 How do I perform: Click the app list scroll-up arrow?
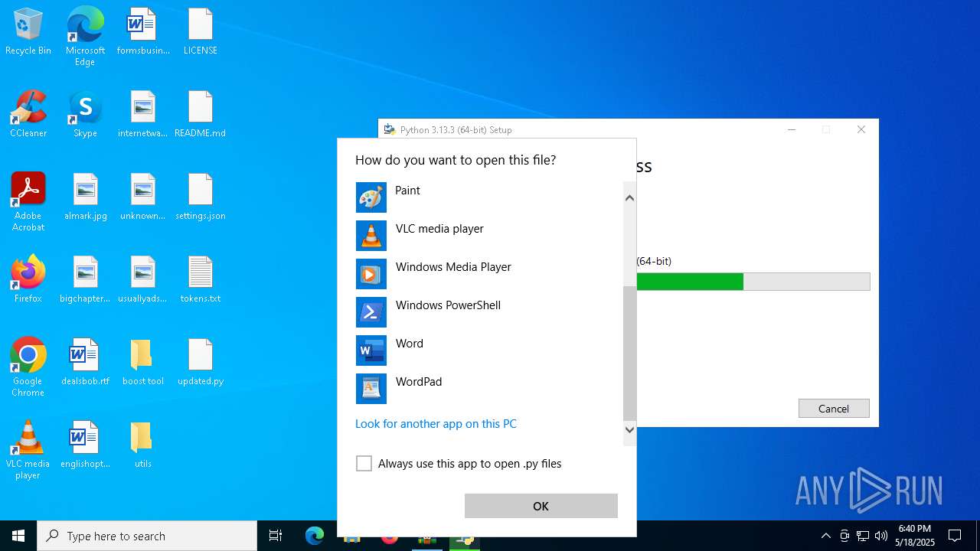point(629,198)
